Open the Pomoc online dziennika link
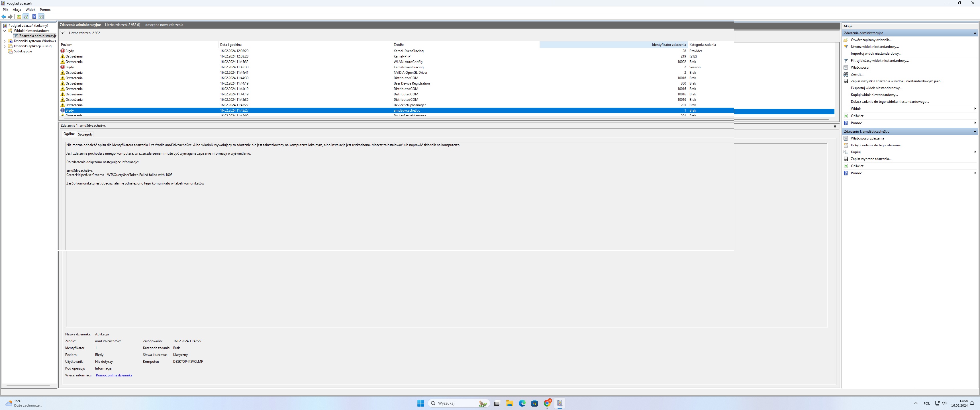Viewport: 980px width, 410px height. [x=114, y=375]
